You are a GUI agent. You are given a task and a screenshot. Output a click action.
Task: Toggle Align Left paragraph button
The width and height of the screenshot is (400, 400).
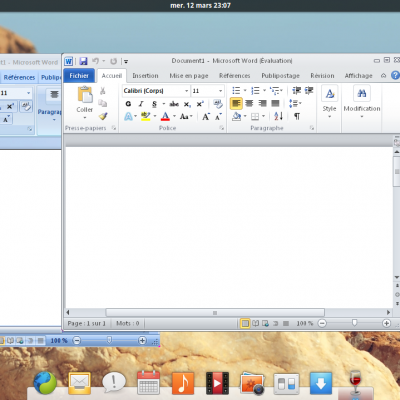[x=236, y=103]
